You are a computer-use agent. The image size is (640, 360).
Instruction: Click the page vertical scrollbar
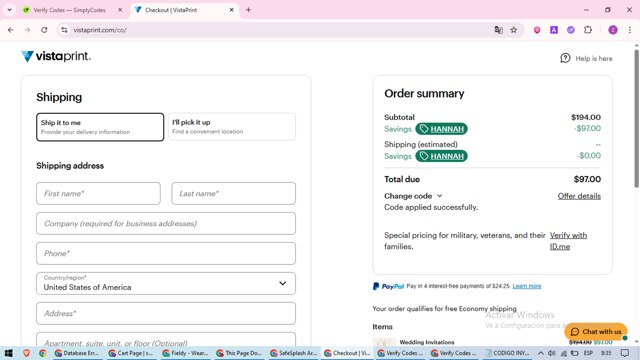click(636, 118)
